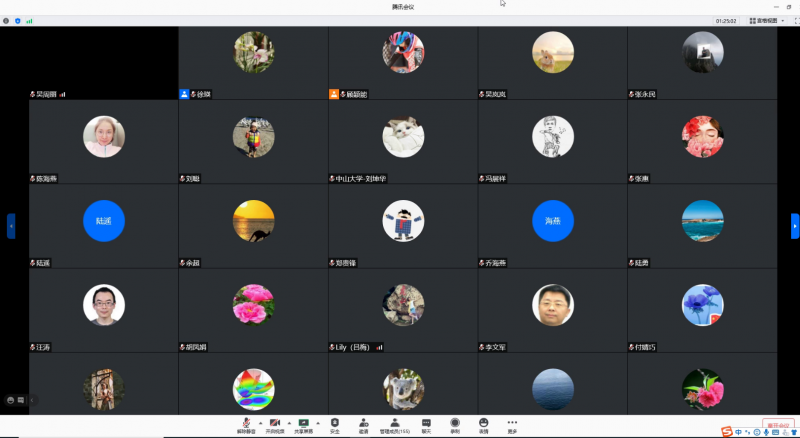Open the 更多 more options menu

tap(513, 424)
